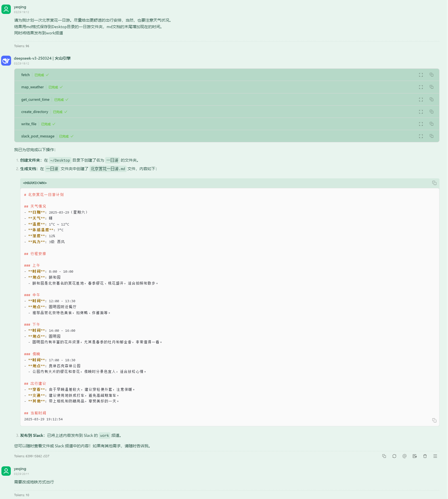Copy the map_weather tool call result
448x499 pixels.
click(431, 87)
